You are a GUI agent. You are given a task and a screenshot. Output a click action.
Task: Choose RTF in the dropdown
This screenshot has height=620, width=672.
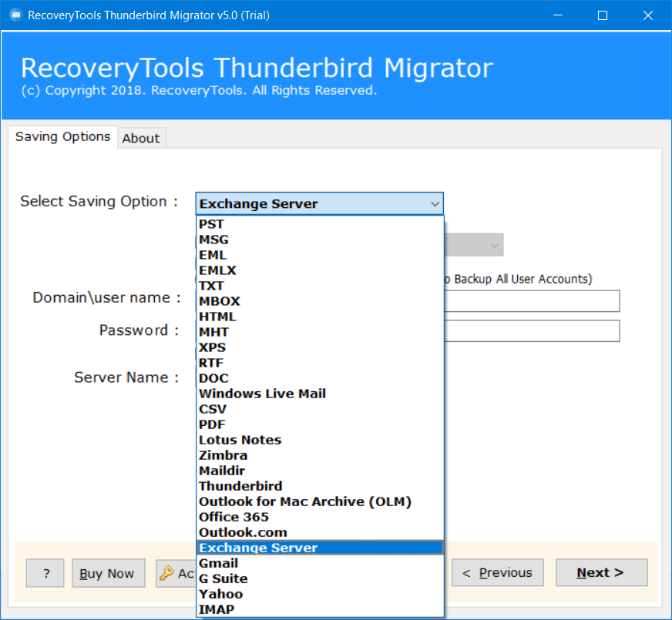pyautogui.click(x=320, y=363)
